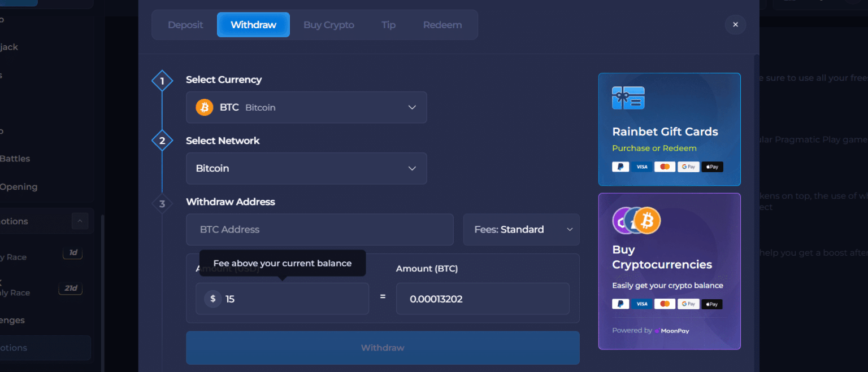Open the Fees: Standard dropdown
Viewport: 868px width, 372px height.
[520, 229]
